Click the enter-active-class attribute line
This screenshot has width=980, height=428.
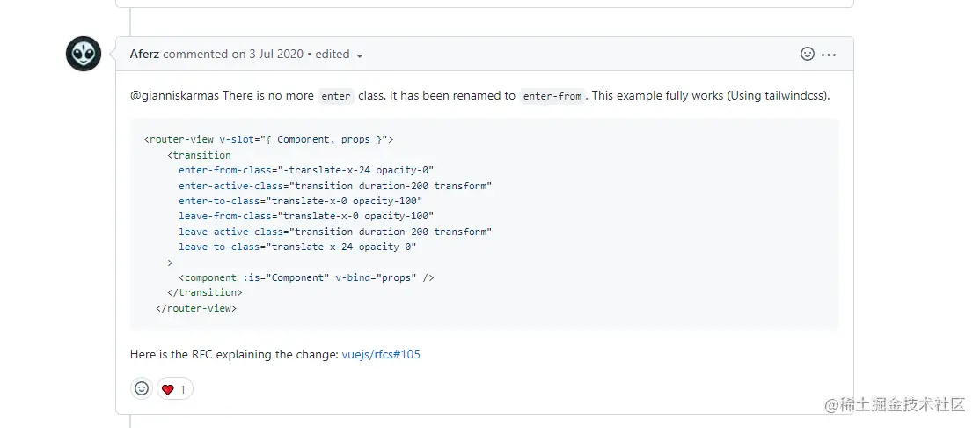tap(334, 186)
